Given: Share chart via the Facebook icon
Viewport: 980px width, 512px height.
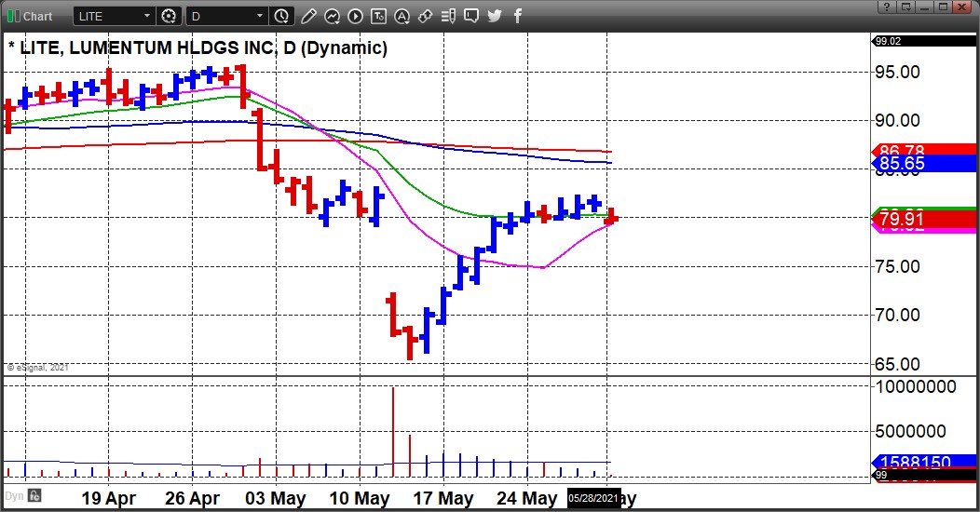Looking at the screenshot, I should point(518,16).
